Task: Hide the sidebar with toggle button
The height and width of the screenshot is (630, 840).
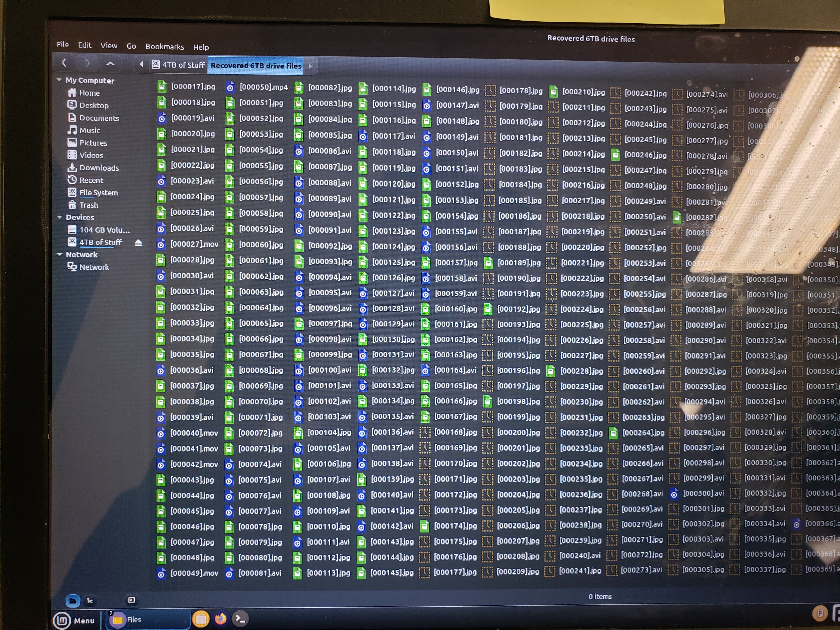Action: coord(131,600)
